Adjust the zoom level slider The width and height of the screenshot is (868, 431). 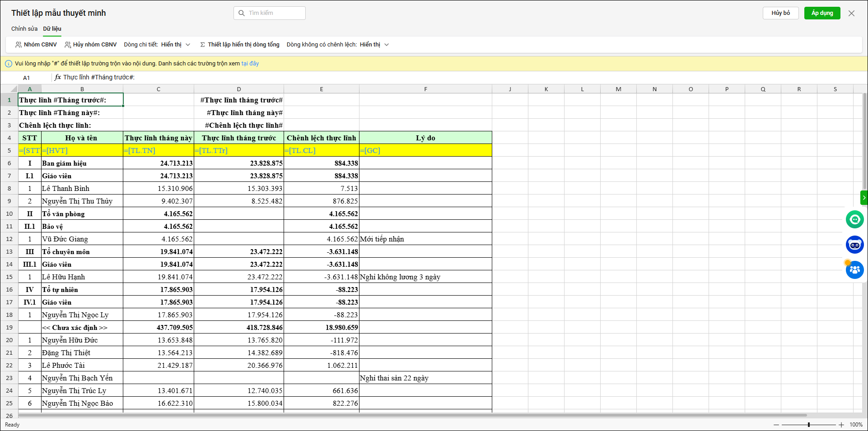point(808,425)
